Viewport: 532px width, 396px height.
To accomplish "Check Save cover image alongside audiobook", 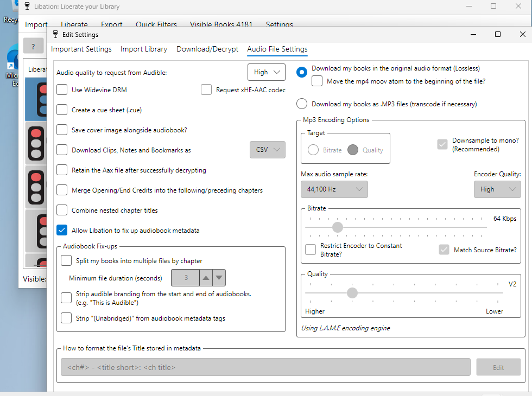I will (x=62, y=130).
